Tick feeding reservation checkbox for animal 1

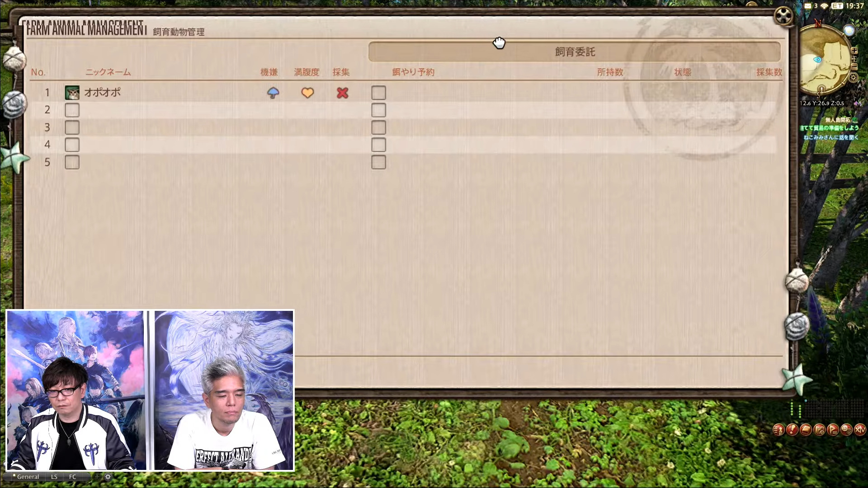click(378, 93)
